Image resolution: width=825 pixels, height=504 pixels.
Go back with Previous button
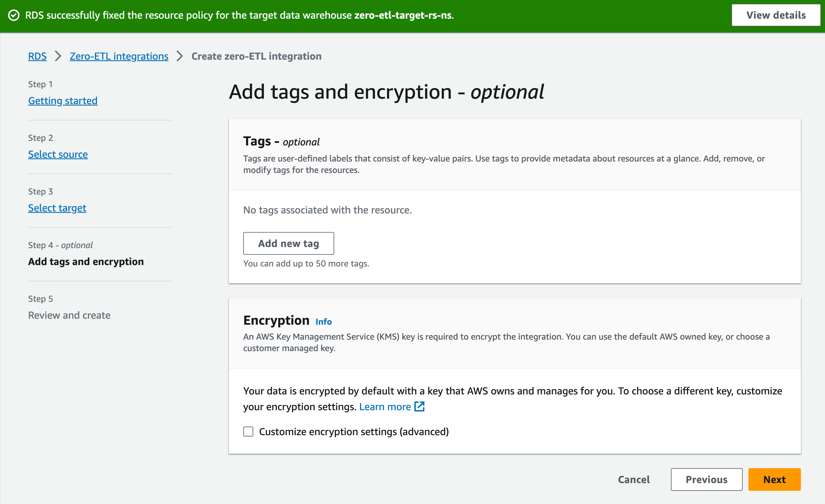pos(706,479)
